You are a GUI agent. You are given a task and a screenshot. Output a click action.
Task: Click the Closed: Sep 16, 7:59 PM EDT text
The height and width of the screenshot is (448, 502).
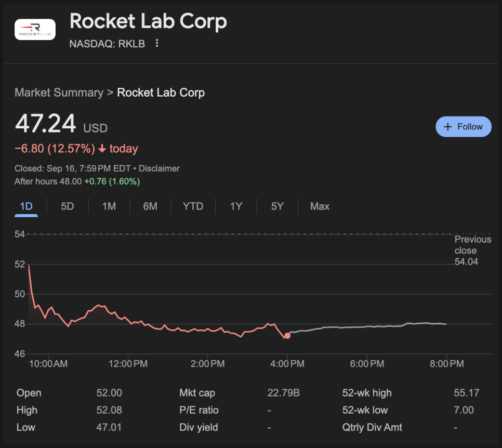pyautogui.click(x=73, y=168)
